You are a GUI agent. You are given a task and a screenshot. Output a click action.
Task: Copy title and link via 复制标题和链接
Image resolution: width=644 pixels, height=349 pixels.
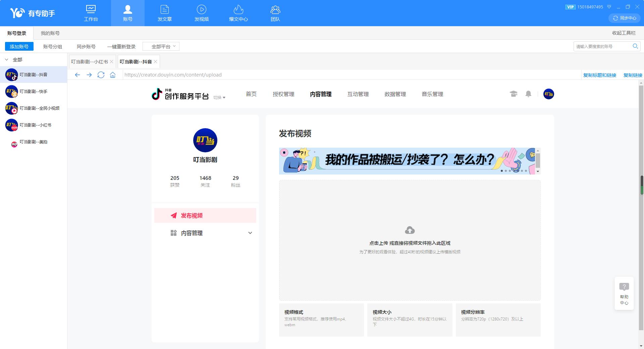(599, 75)
